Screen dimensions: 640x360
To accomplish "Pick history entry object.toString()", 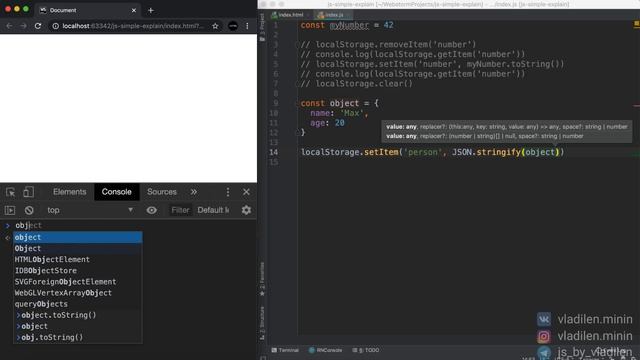I will (x=78, y=315).
